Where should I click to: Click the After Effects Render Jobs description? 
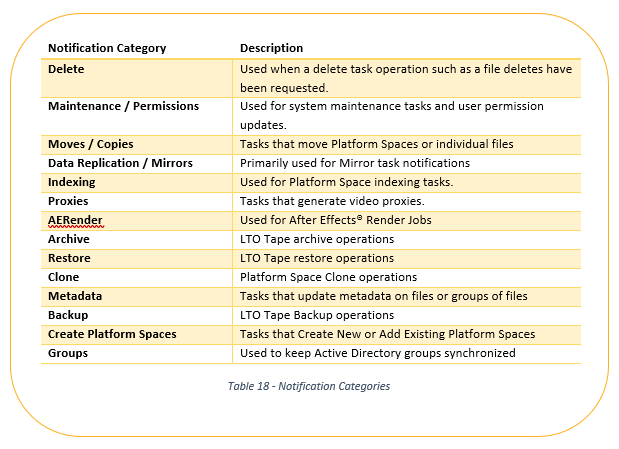(x=336, y=220)
